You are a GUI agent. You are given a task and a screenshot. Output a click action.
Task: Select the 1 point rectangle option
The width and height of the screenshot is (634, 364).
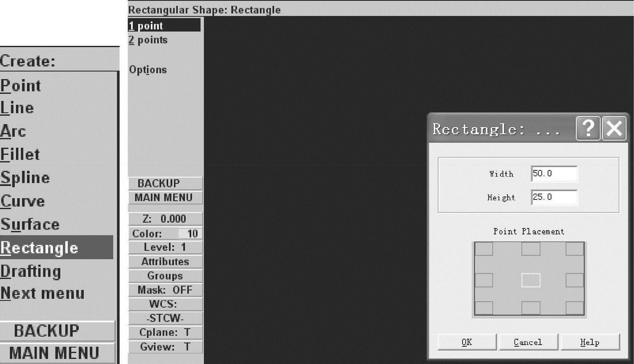(164, 26)
